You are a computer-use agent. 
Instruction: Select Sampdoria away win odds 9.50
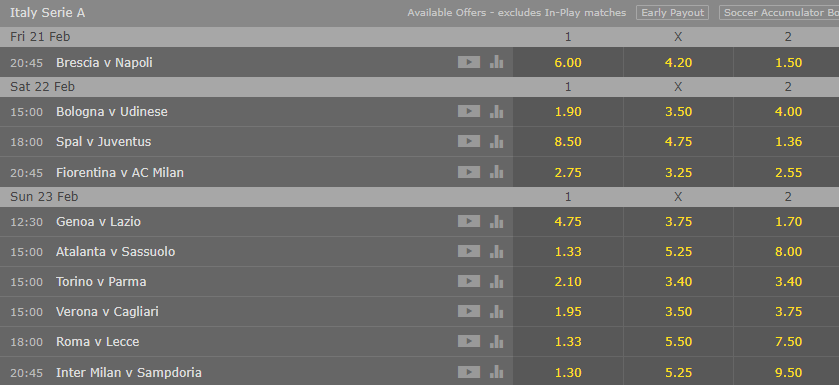point(788,372)
